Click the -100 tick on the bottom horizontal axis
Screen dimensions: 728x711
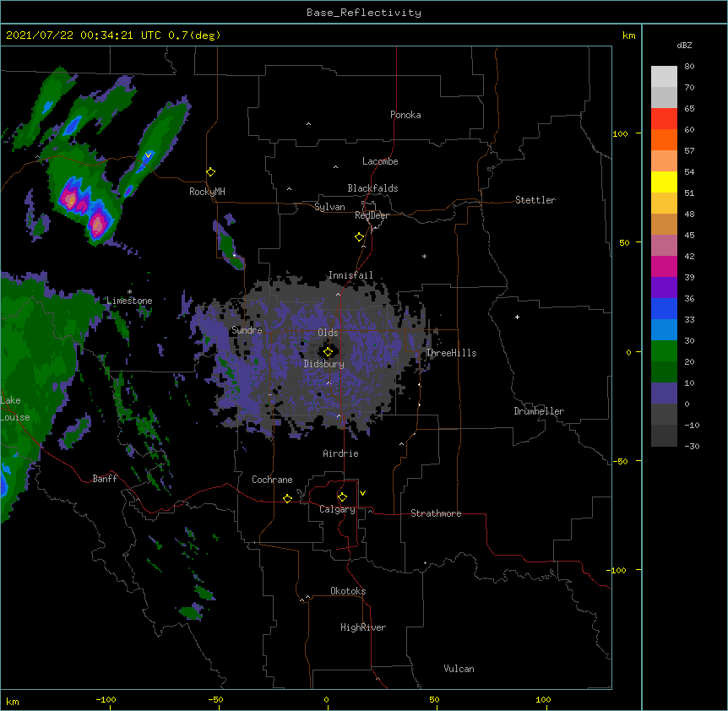click(x=106, y=699)
